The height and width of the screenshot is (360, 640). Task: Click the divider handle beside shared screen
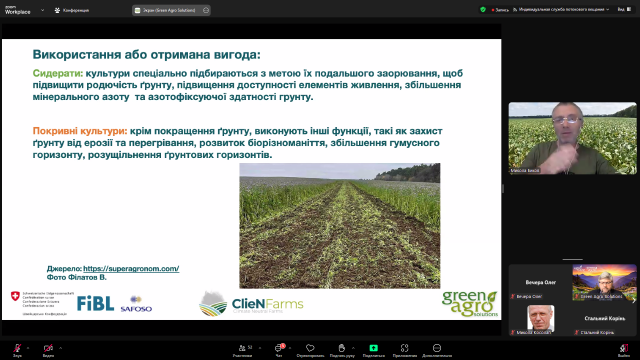[x=503, y=189]
